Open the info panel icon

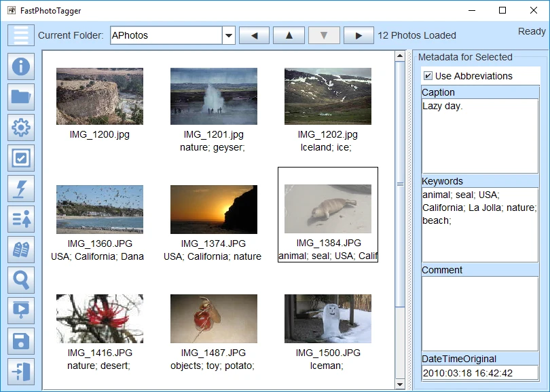(22, 66)
